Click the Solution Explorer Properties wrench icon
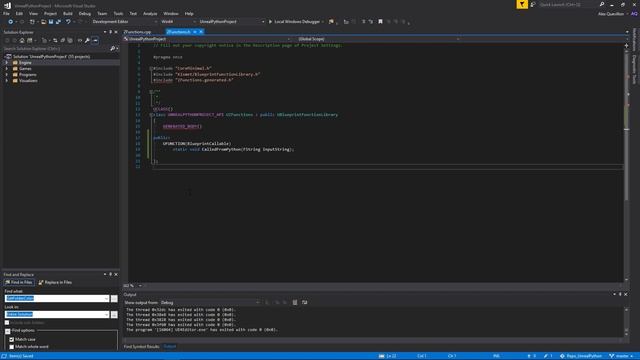 (x=87, y=40)
